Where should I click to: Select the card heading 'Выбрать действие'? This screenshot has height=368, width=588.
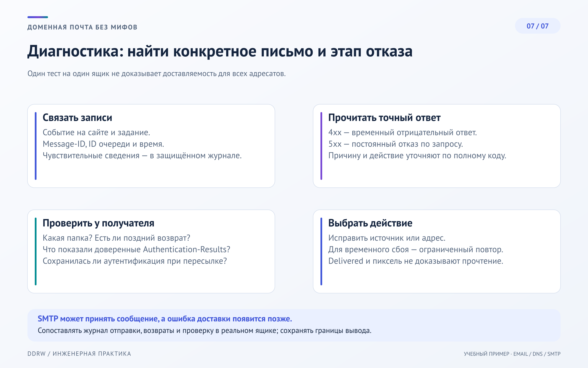(x=370, y=223)
